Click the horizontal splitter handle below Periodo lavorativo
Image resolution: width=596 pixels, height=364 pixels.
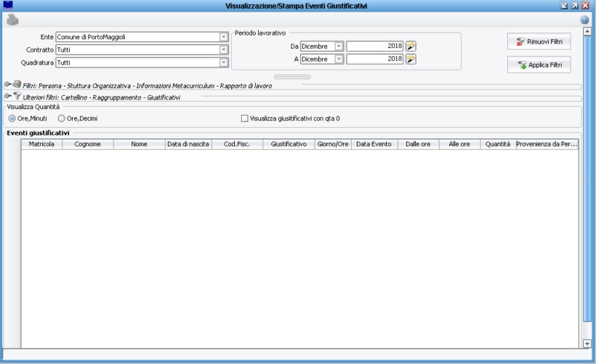pyautogui.click(x=292, y=77)
